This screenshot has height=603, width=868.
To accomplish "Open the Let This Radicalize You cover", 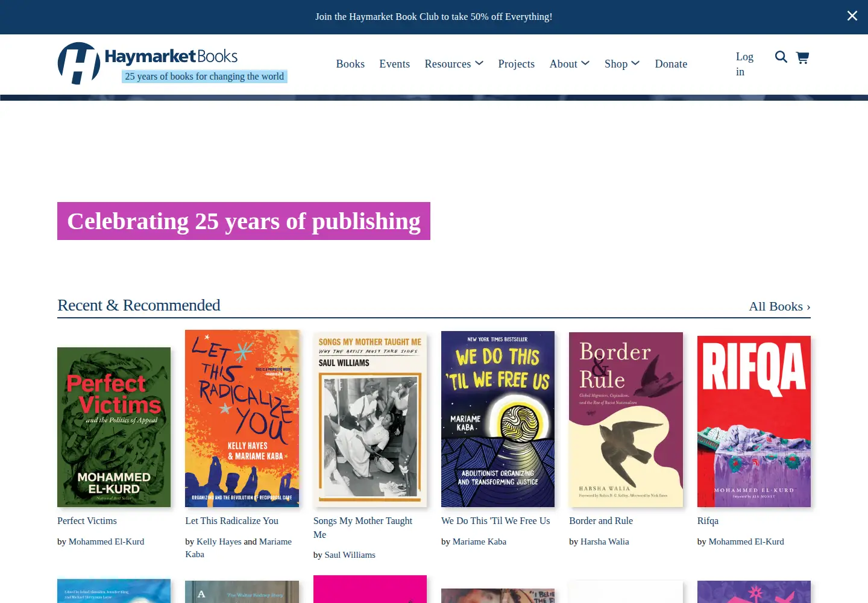I will (242, 418).
